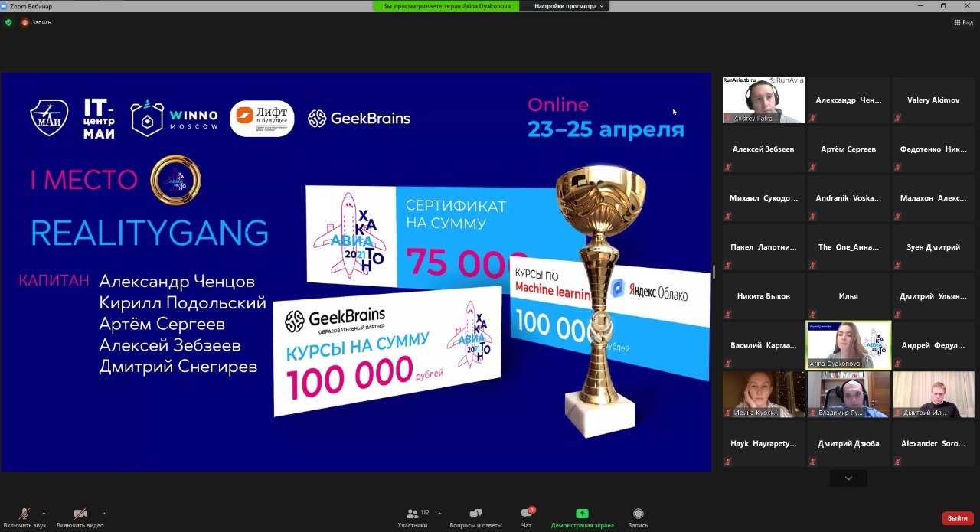Select Никита Быков participant tile
The image size is (980, 532).
point(763,296)
